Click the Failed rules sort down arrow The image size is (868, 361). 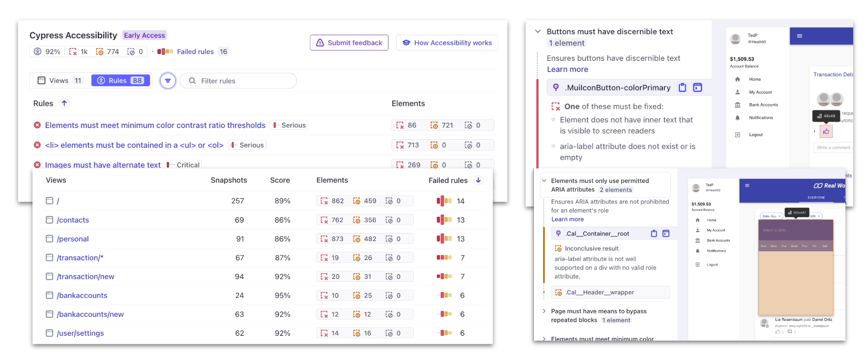pyautogui.click(x=478, y=180)
